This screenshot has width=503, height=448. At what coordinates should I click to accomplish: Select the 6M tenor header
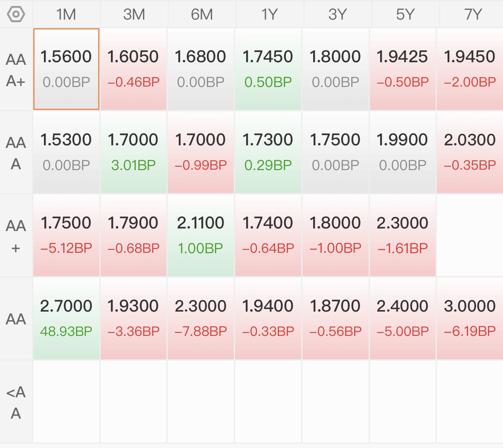coord(201,14)
